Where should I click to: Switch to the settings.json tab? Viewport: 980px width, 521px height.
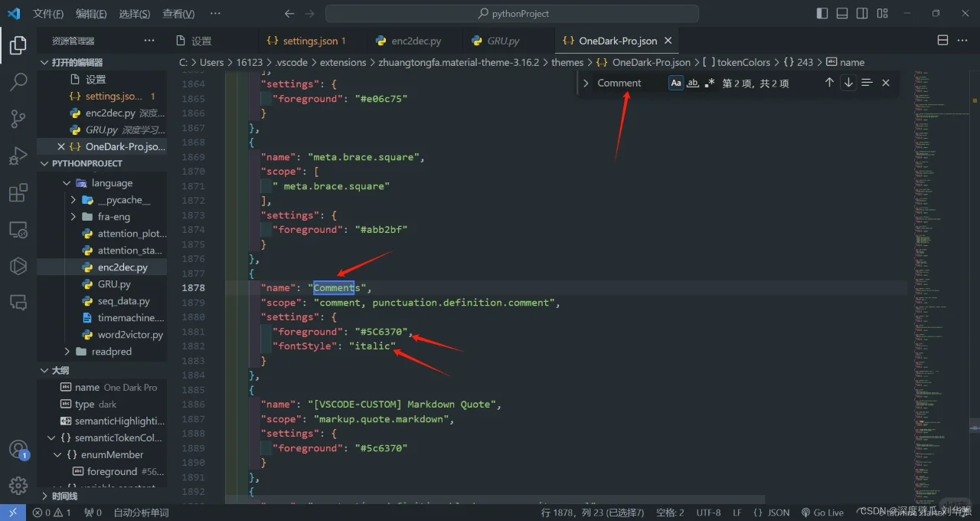314,41
